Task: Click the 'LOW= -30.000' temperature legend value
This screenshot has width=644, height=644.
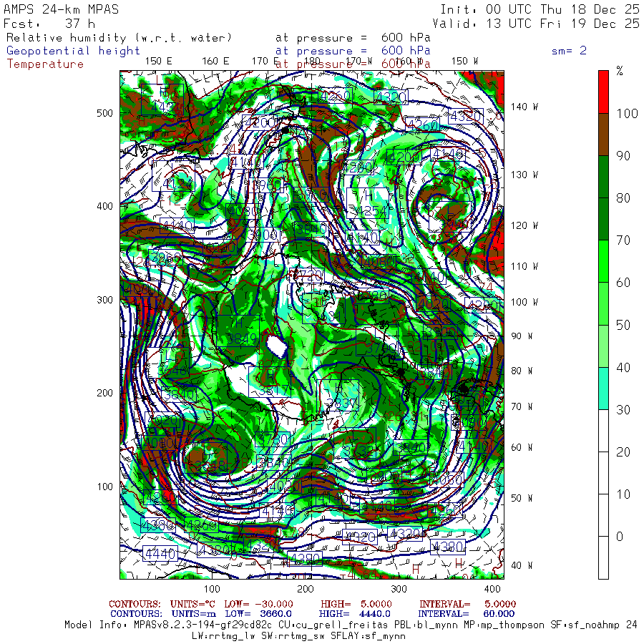Action: coord(259,604)
